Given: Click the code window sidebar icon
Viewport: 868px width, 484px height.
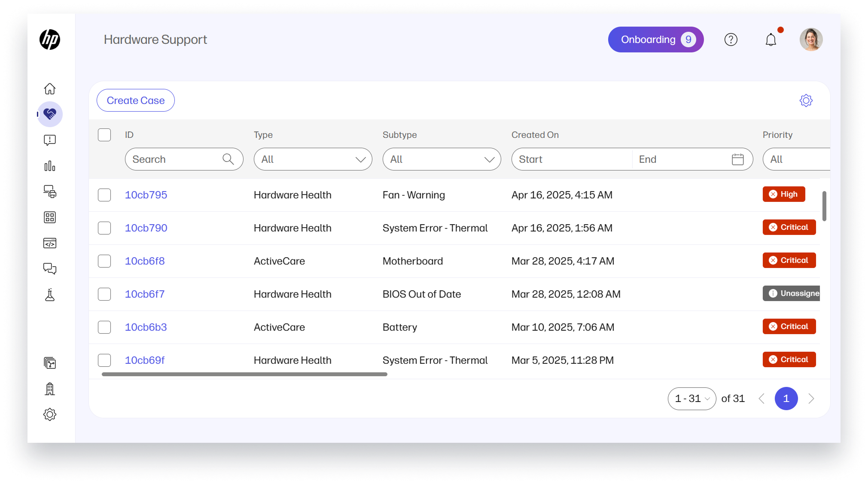Looking at the screenshot, I should point(50,244).
